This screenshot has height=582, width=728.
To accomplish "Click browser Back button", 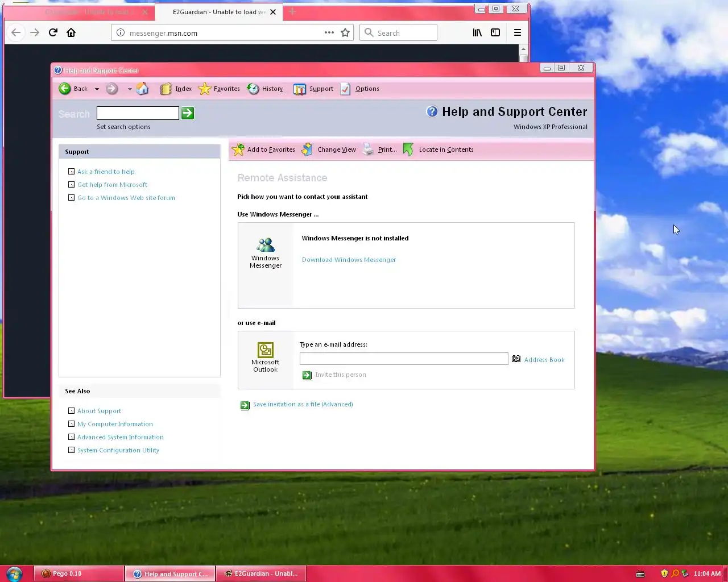I will tap(16, 32).
